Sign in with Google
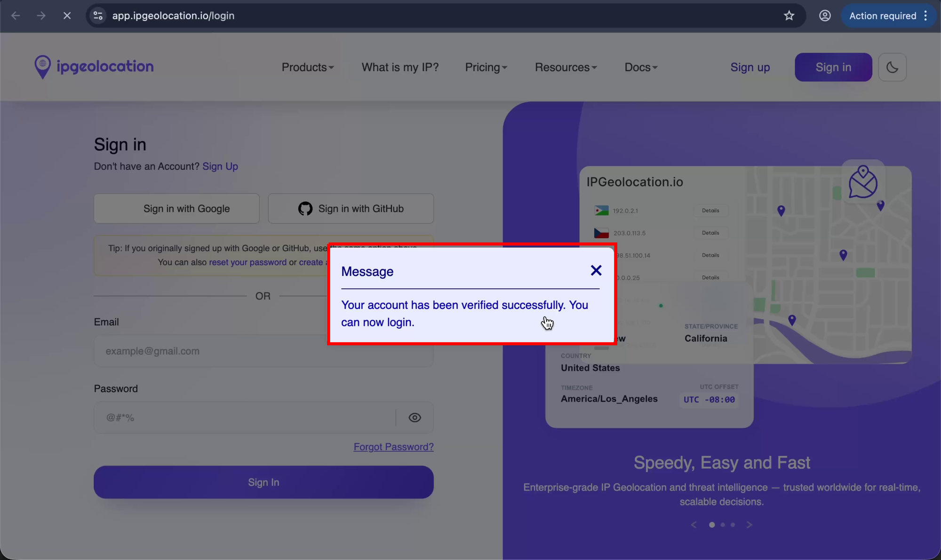 pos(176,209)
